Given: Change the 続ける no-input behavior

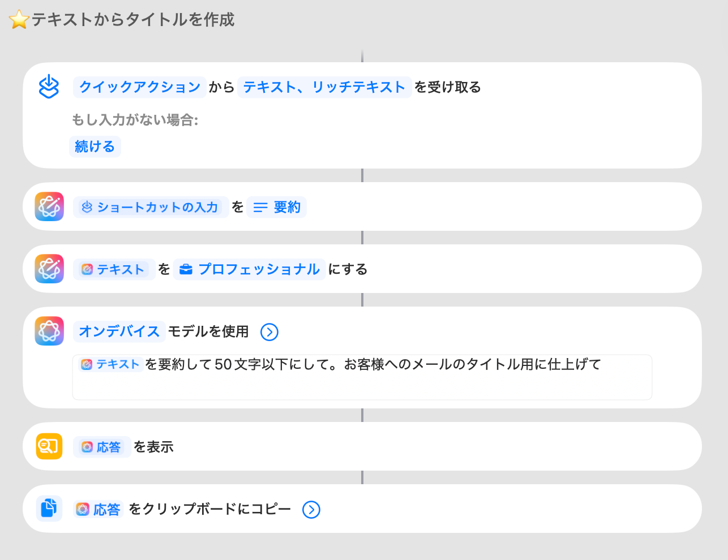Looking at the screenshot, I should (95, 147).
